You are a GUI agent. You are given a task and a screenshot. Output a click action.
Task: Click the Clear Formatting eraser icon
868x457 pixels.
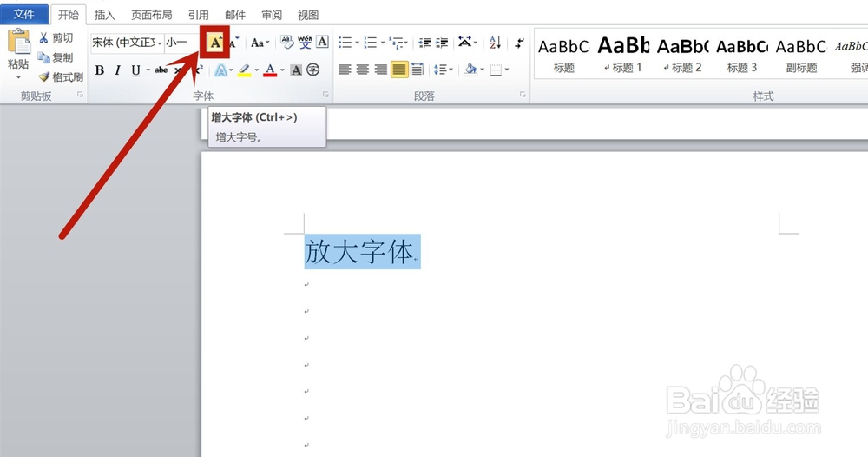coord(286,42)
